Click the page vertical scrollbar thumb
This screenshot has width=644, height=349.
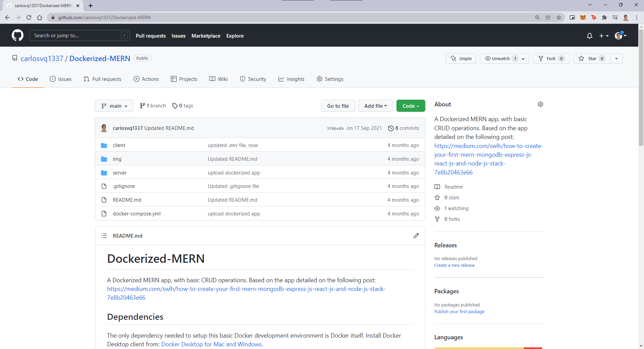click(x=641, y=88)
